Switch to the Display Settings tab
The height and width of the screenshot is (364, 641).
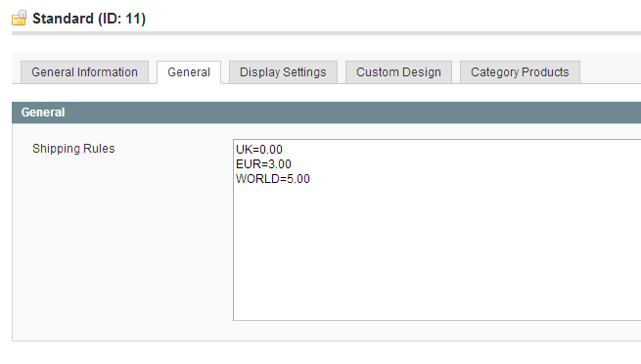pyautogui.click(x=283, y=72)
